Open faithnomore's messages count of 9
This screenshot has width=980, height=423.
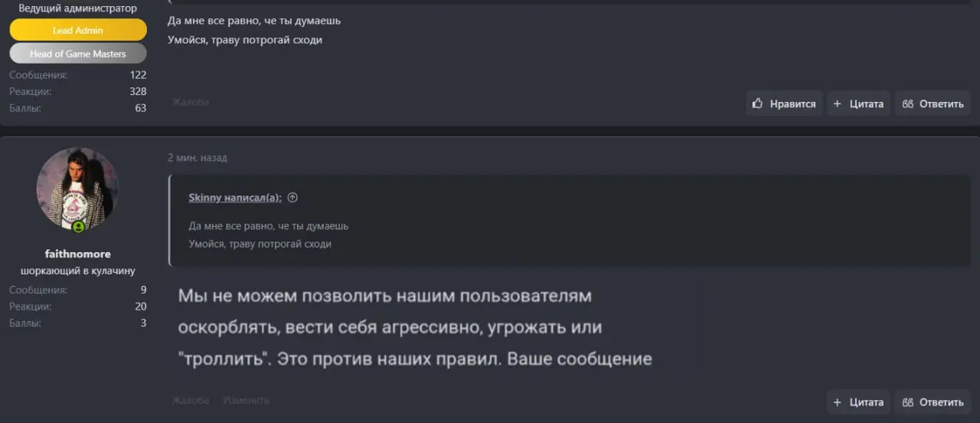(x=143, y=290)
